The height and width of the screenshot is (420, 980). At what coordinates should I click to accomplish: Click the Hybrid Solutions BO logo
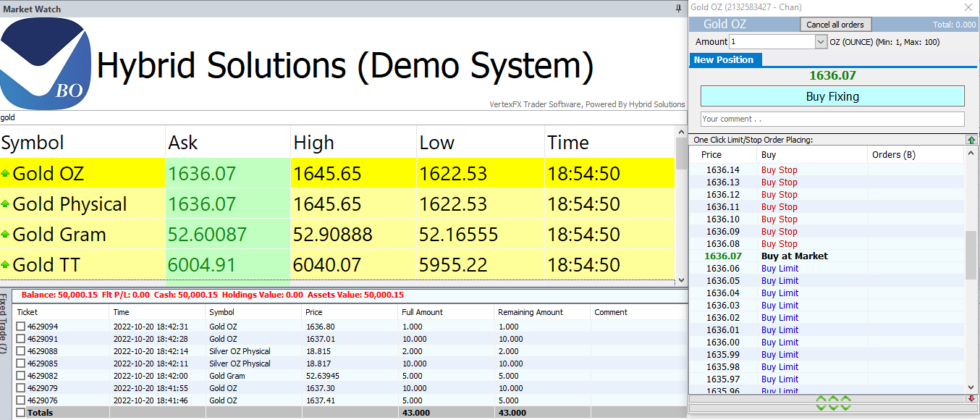tap(46, 64)
